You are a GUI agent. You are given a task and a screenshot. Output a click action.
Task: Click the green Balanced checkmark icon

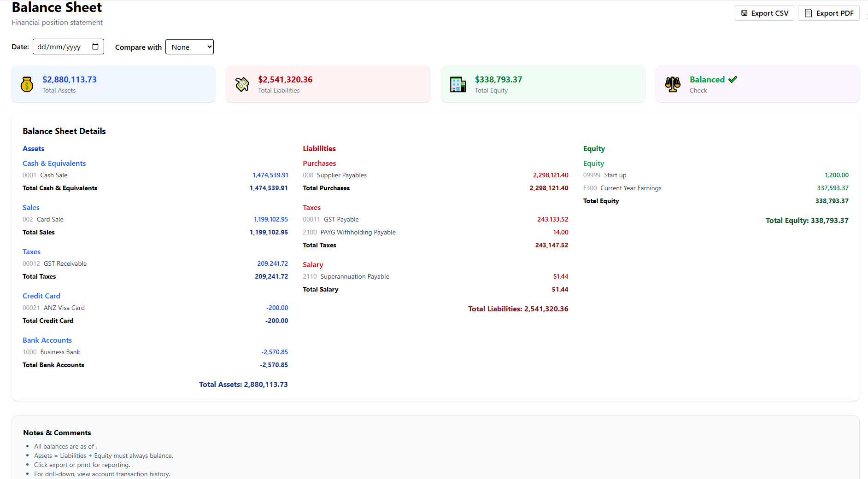[x=733, y=79]
